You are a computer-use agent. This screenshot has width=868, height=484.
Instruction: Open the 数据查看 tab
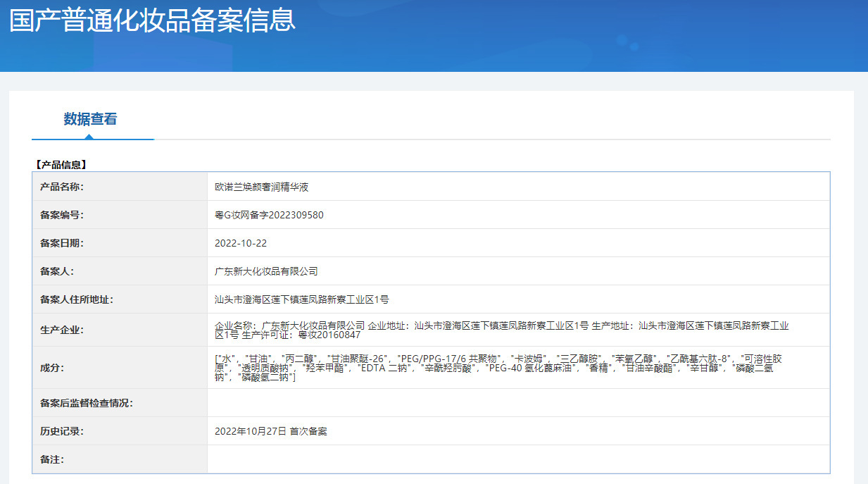90,119
